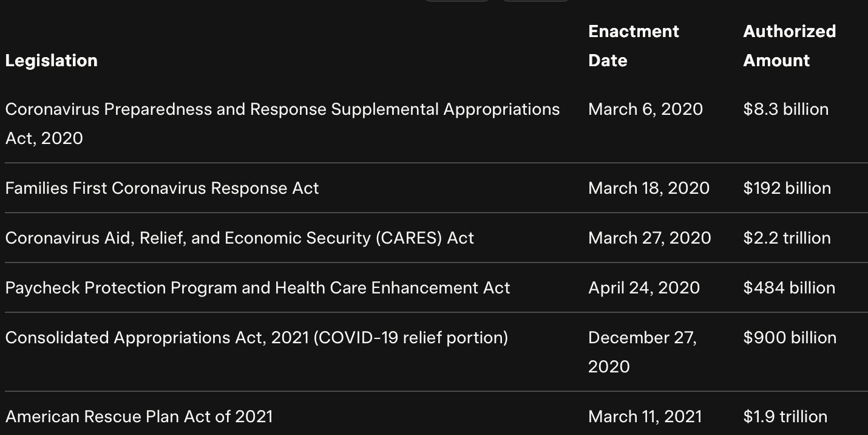Screen dimensions: 868x435
Task: Click the $484 billion amount cell
Action: (790, 288)
